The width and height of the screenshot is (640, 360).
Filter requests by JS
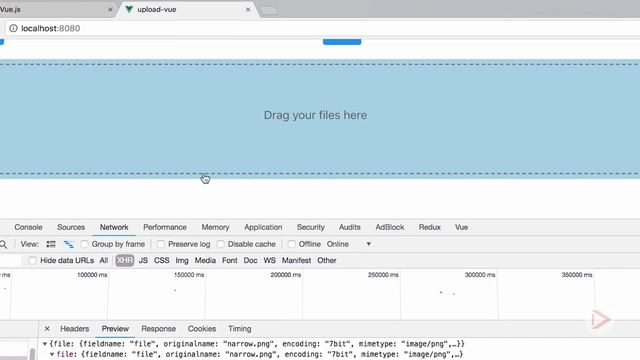[x=143, y=260]
